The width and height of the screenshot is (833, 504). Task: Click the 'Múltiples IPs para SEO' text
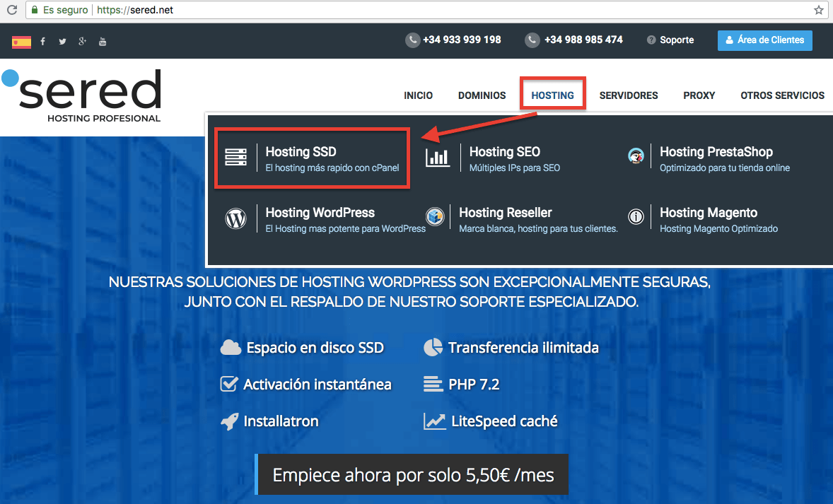514,168
